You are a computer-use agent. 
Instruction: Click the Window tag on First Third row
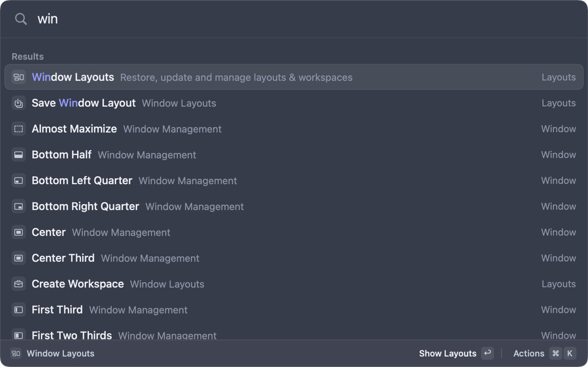point(559,310)
